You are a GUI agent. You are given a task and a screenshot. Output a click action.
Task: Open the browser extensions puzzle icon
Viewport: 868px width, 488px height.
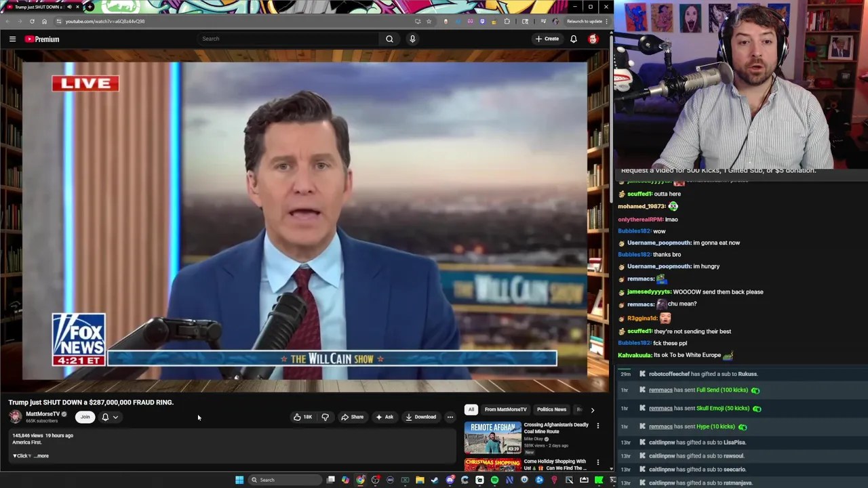click(507, 21)
